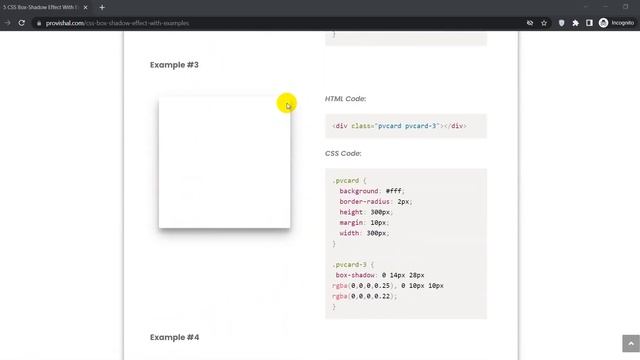The width and height of the screenshot is (640, 360).
Task: Open a new browser tab
Action: click(102, 7)
